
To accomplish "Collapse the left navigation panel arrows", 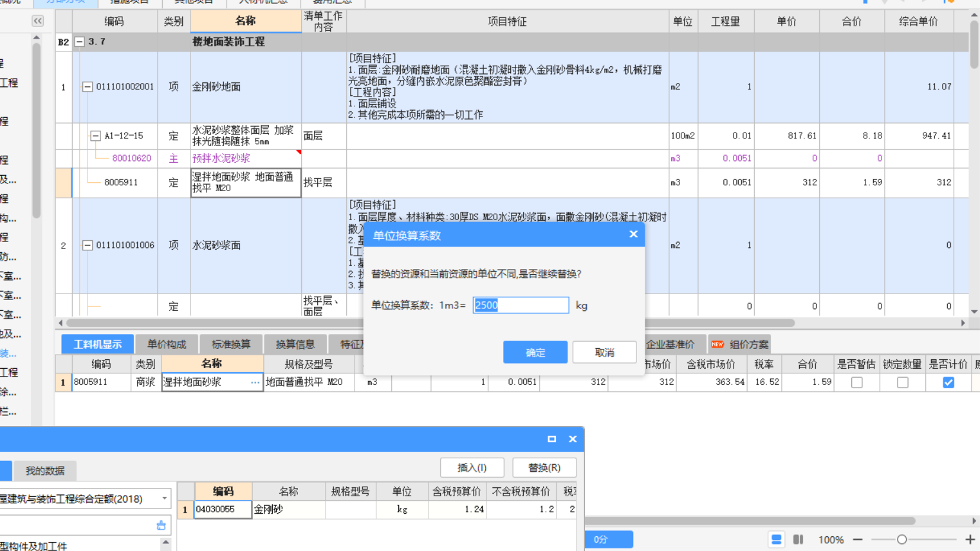I will (x=38, y=21).
